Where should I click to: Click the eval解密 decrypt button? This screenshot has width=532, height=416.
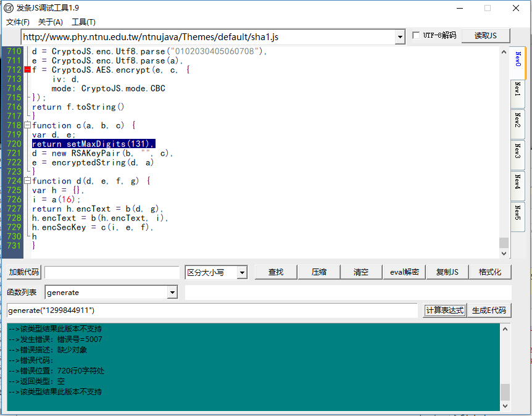(x=404, y=272)
